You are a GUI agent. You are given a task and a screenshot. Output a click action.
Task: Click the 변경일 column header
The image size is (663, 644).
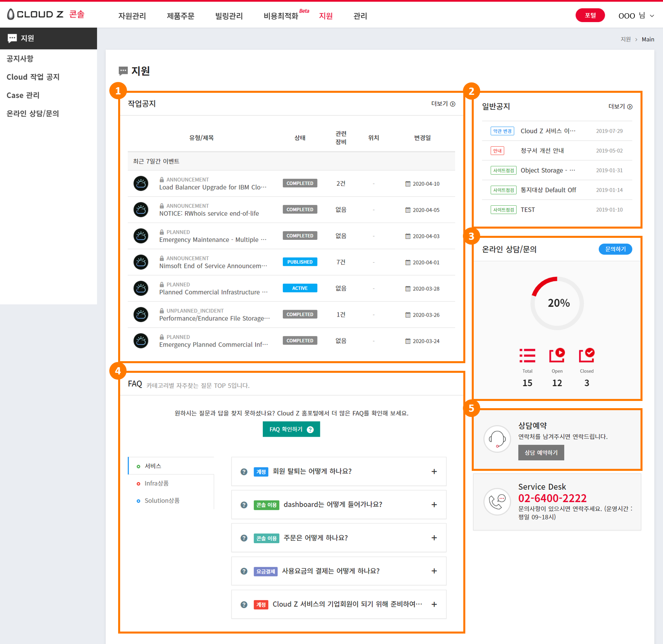(x=422, y=138)
